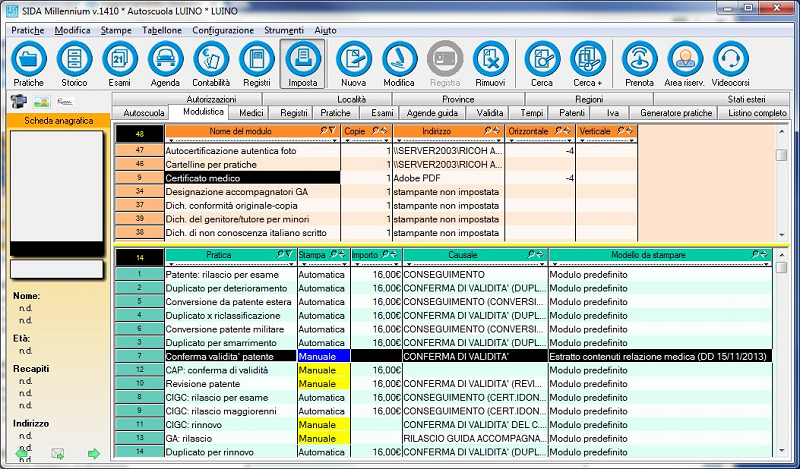
Task: Open Contabilità accounting icon
Action: click(211, 61)
